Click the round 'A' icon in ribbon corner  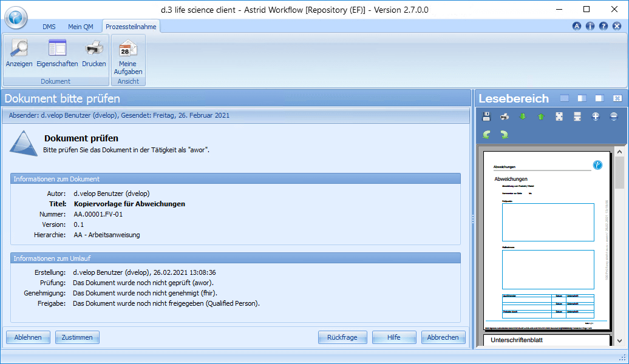(577, 27)
